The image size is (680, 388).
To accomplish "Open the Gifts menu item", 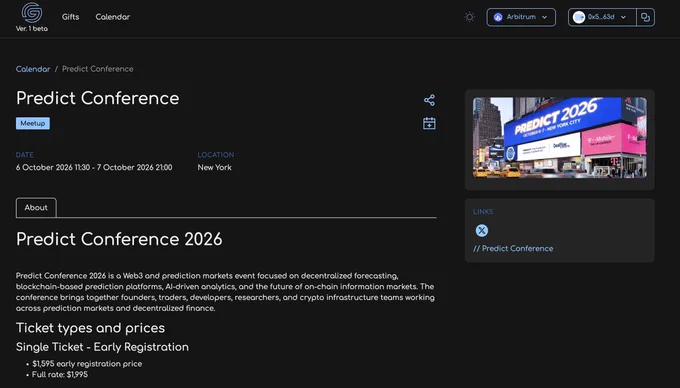I will tap(70, 17).
